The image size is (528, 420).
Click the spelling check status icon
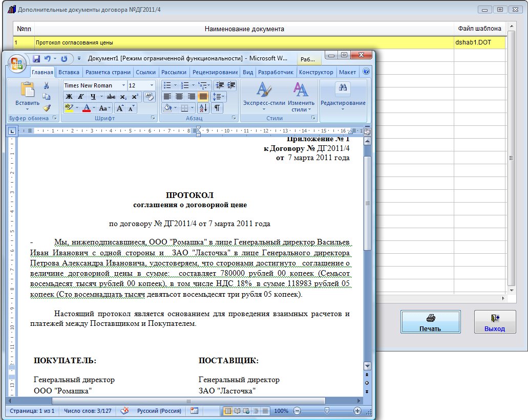pos(124,411)
